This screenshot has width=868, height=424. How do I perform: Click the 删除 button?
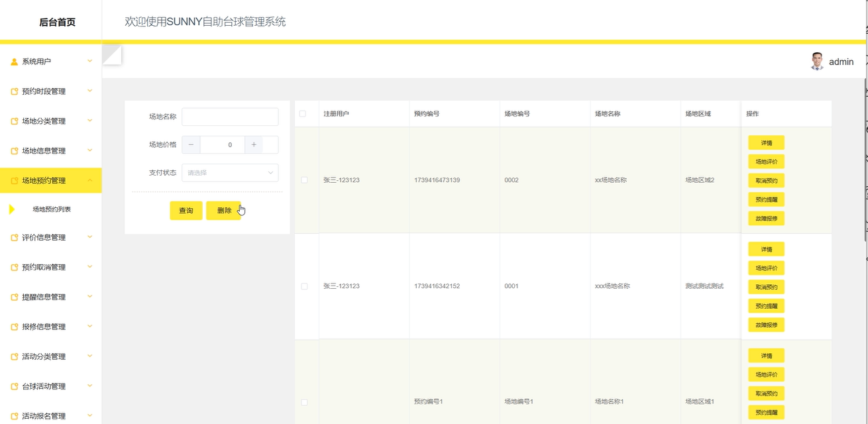223,211
